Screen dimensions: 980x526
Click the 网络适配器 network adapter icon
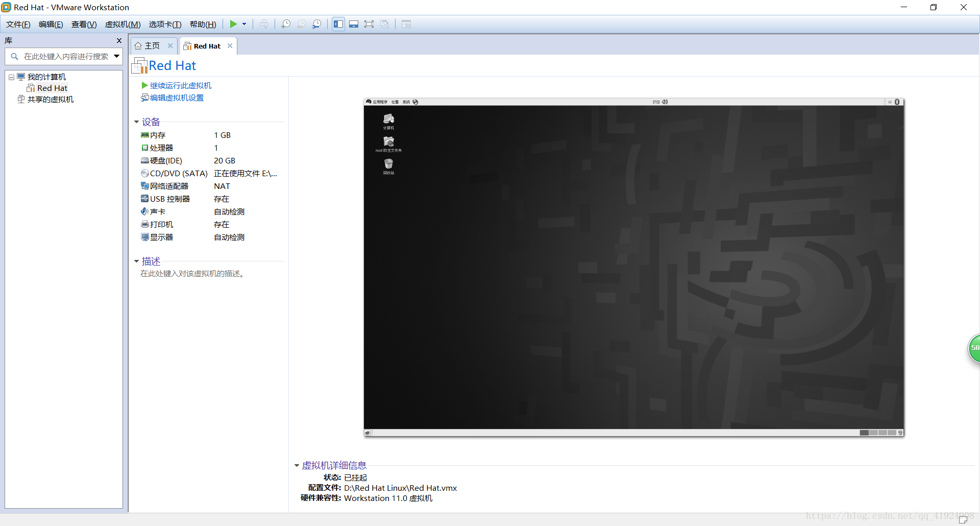point(145,186)
